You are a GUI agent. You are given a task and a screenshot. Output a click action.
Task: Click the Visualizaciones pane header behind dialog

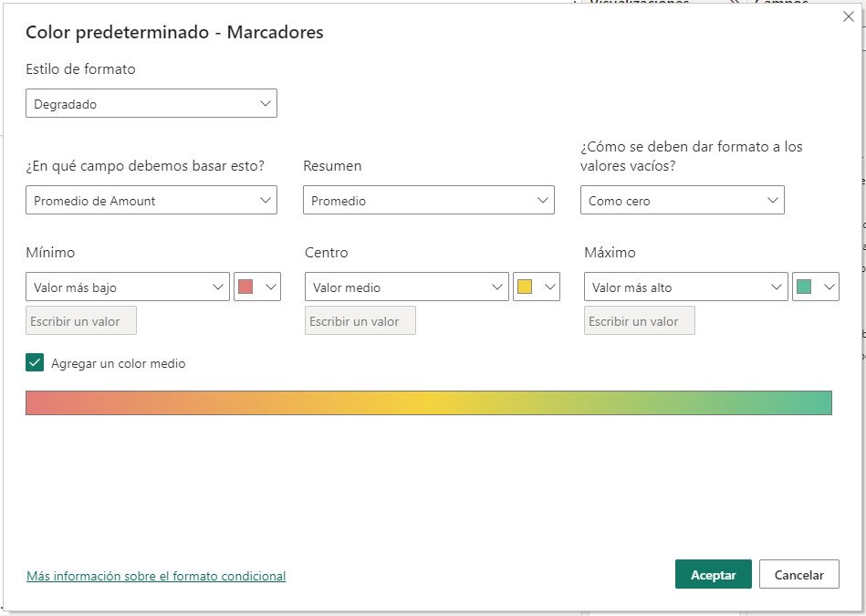(639, 3)
